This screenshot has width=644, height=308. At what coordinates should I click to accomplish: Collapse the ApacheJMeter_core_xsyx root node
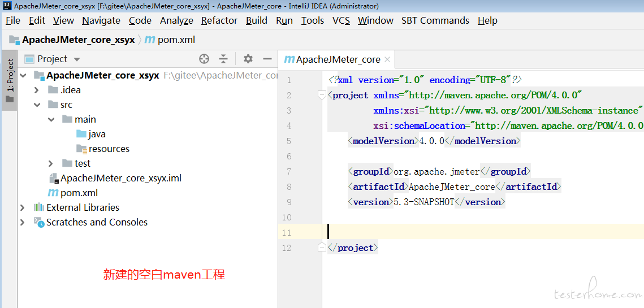(x=23, y=76)
